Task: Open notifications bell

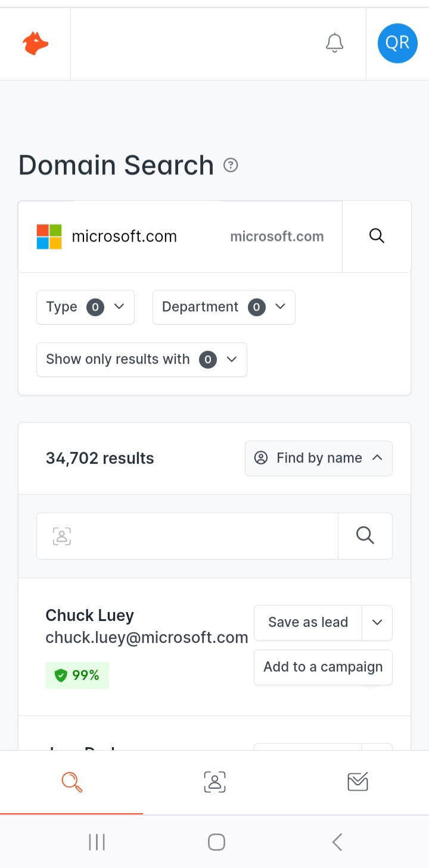Action: [335, 43]
